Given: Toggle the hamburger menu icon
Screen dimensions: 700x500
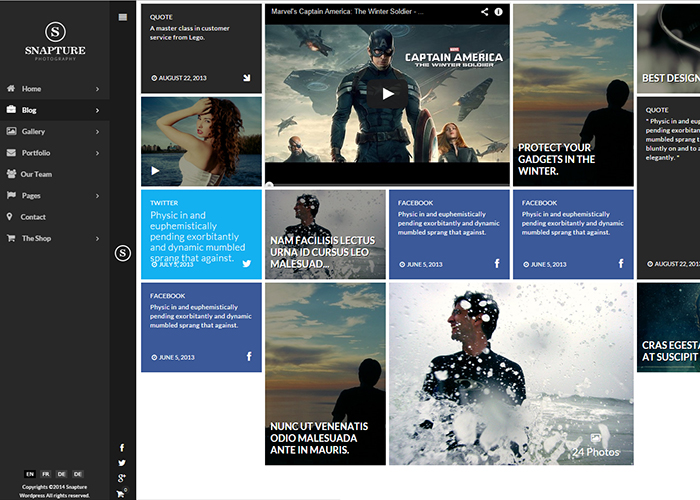Looking at the screenshot, I should [x=123, y=17].
